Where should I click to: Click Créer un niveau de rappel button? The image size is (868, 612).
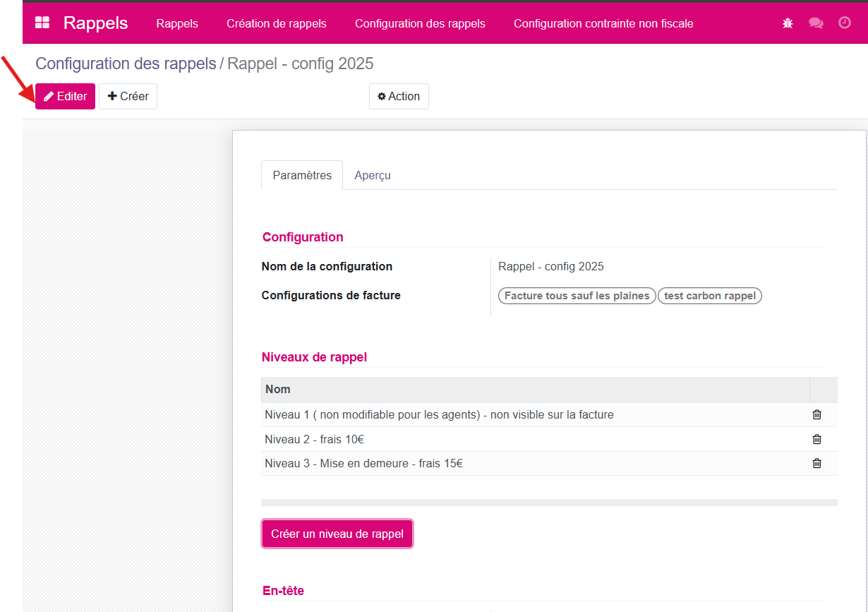337,534
